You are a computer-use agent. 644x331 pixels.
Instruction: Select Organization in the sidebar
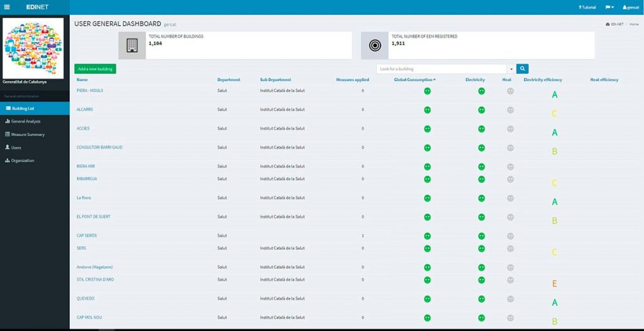23,161
